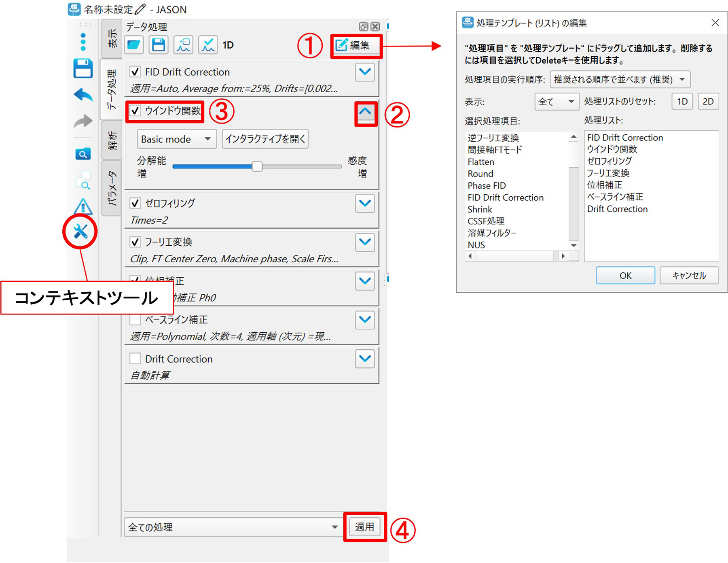Click the save template icon in データ処理 toolbar
Viewport: 728px width, 563px height.
tap(159, 45)
